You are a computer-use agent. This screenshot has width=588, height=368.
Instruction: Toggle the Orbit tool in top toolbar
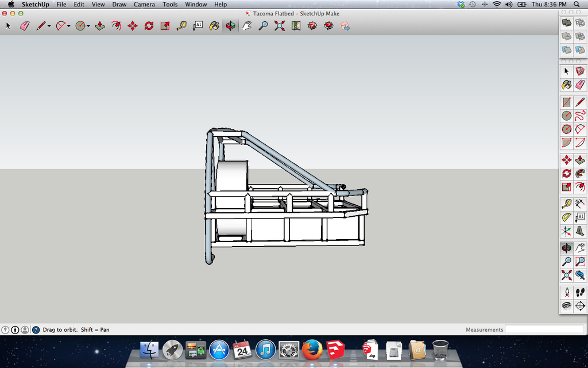(x=230, y=25)
